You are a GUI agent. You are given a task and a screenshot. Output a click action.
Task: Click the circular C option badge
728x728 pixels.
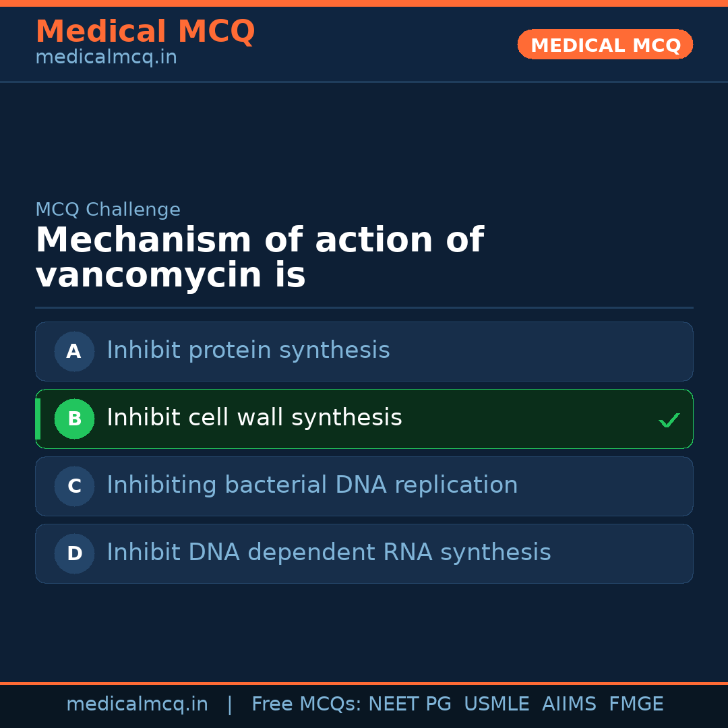[x=74, y=486]
